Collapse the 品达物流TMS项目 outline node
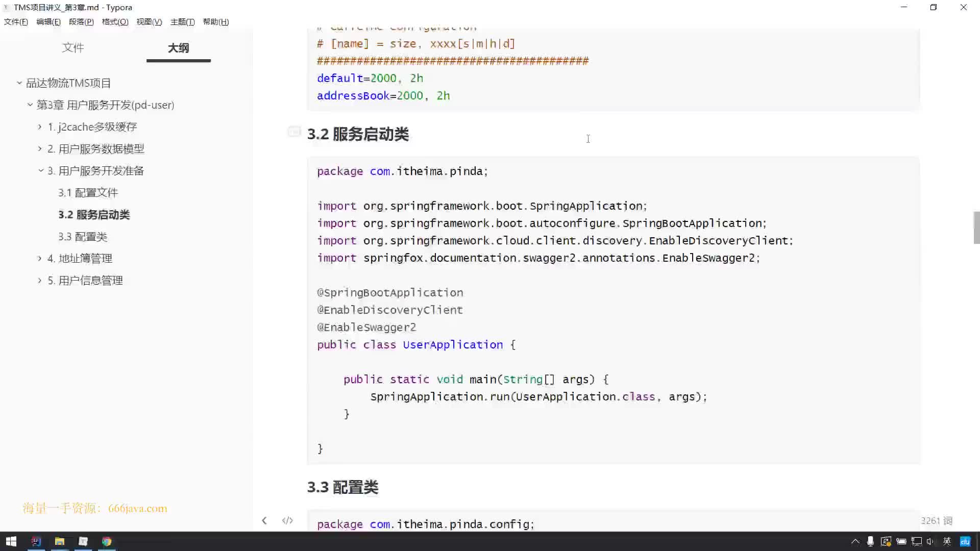Screen dimensions: 980x551 tap(19, 83)
